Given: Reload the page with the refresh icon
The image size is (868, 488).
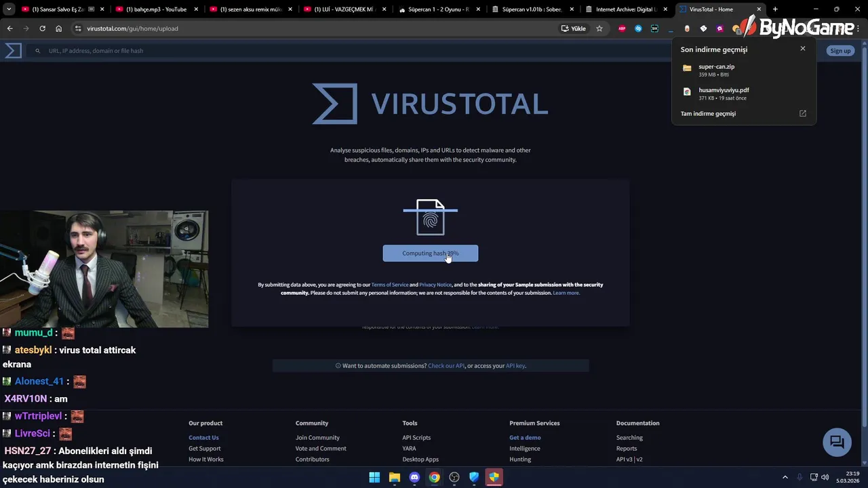Looking at the screenshot, I should point(42,28).
